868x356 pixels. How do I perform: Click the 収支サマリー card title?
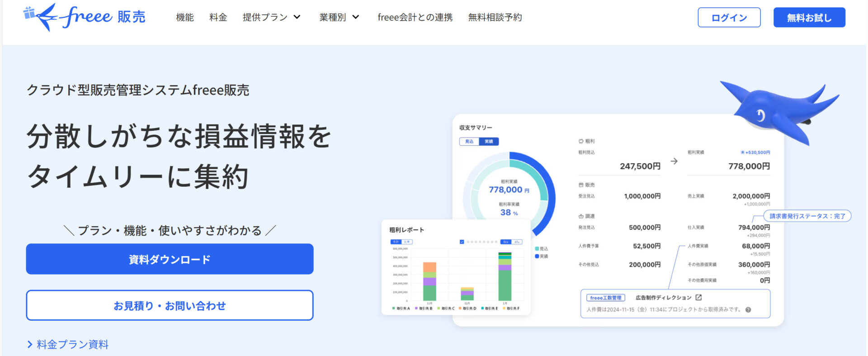point(476,128)
